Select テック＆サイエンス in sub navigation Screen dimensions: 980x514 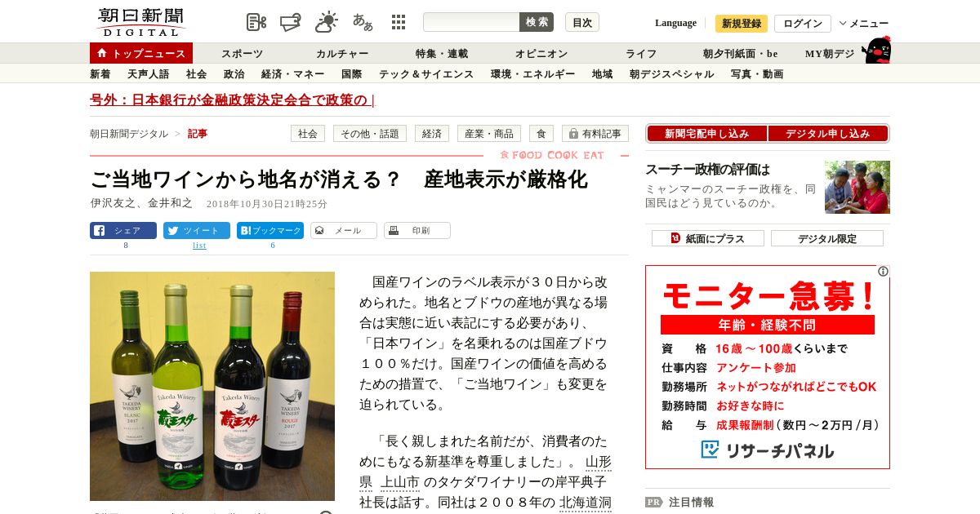coord(426,74)
